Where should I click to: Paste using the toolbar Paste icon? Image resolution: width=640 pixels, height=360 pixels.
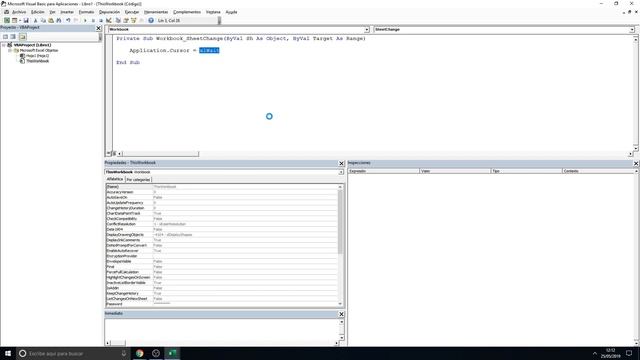[x=51, y=20]
